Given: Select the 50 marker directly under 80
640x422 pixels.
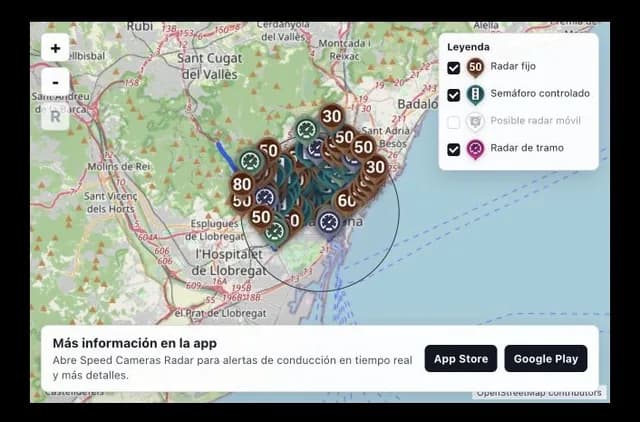Looking at the screenshot, I should click(x=240, y=202).
